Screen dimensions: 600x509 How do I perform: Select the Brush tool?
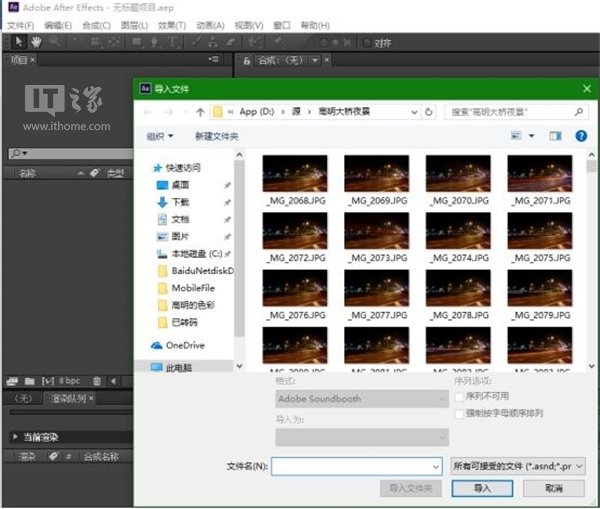[196, 42]
